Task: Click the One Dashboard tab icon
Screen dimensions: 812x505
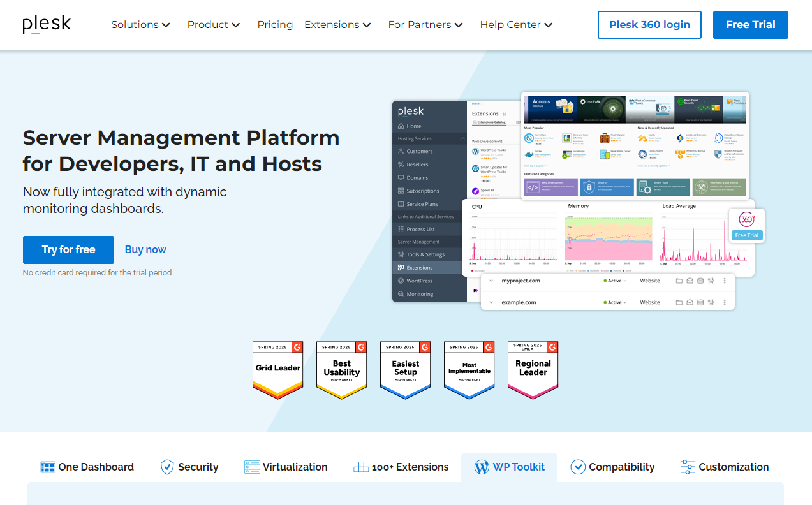Action: pos(48,467)
